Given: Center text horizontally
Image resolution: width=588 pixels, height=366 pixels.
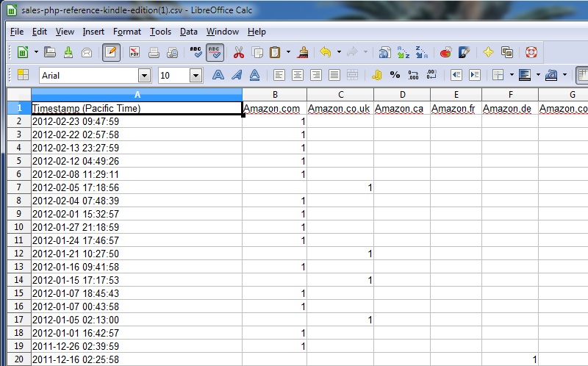Looking at the screenshot, I should 298,75.
